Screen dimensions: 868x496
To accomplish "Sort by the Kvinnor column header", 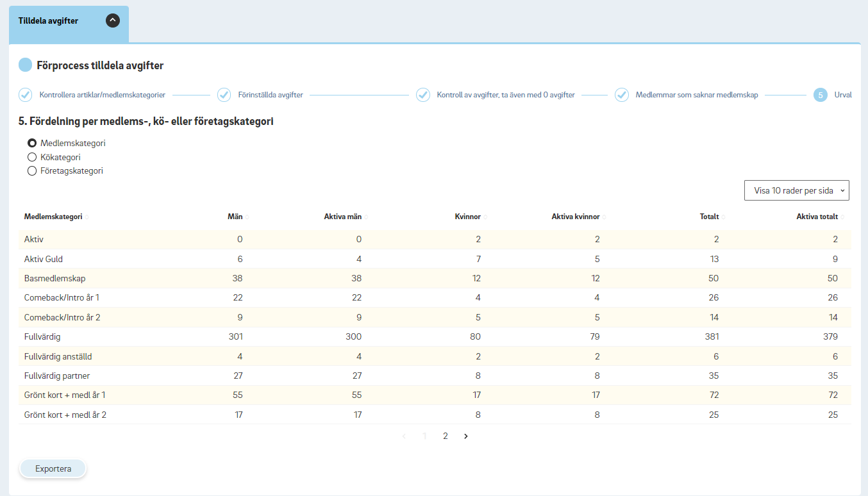I will 468,217.
